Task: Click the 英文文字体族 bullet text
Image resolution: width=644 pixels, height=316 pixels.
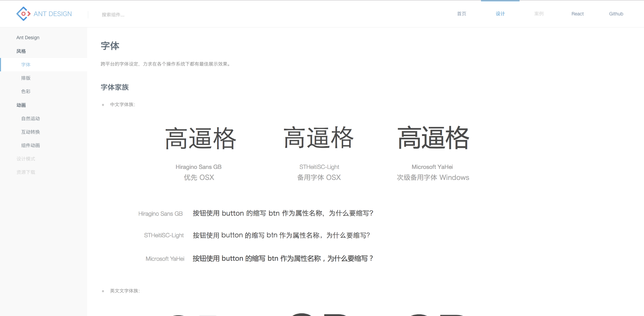Action: (125, 291)
